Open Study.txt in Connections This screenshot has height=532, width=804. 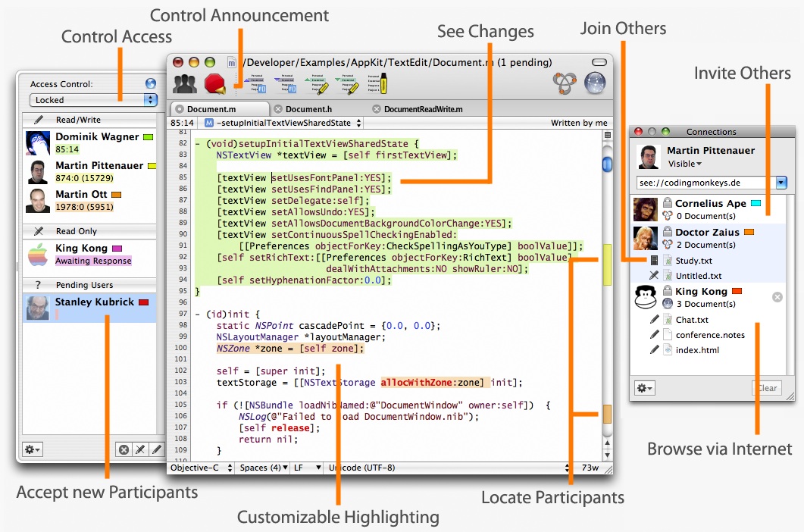[x=694, y=261]
